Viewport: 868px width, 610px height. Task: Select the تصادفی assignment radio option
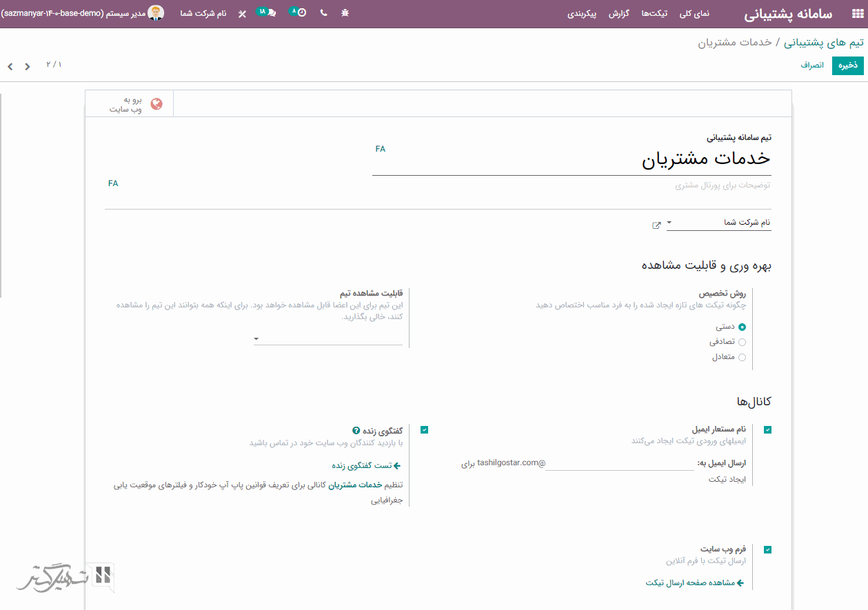click(742, 342)
